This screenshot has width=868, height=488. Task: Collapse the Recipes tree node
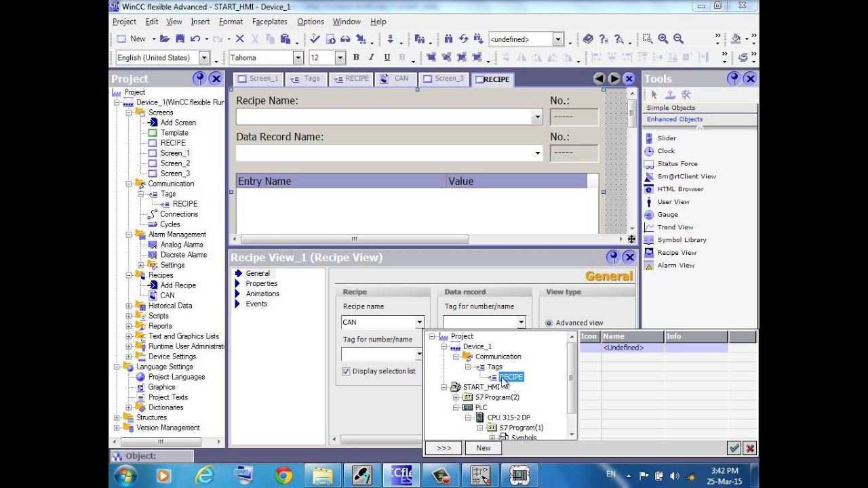click(x=129, y=275)
